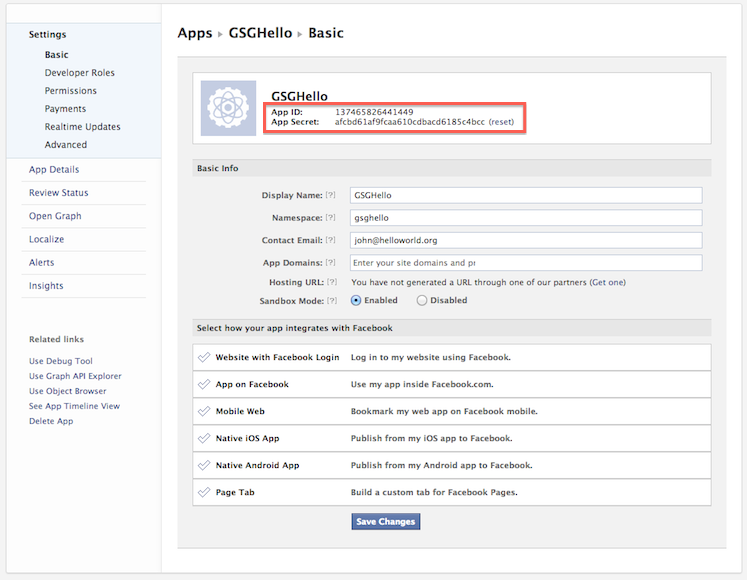This screenshot has height=580, width=747.
Task: Open Developer Roles settings
Action: (80, 72)
